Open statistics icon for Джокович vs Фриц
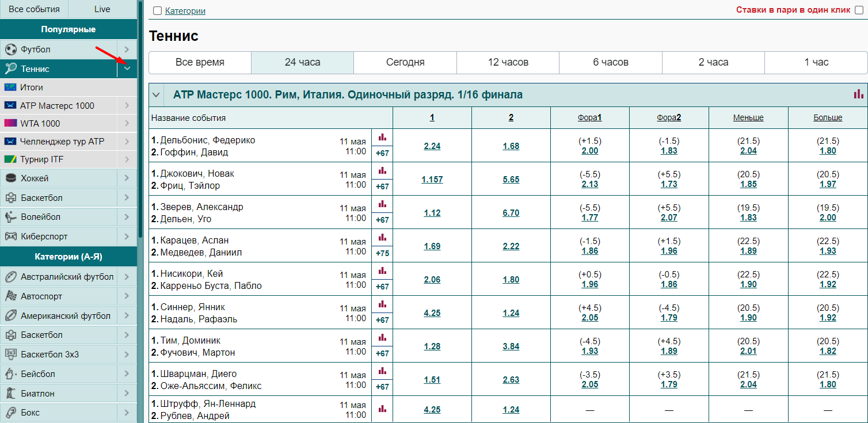The width and height of the screenshot is (868, 423). pyautogui.click(x=382, y=171)
